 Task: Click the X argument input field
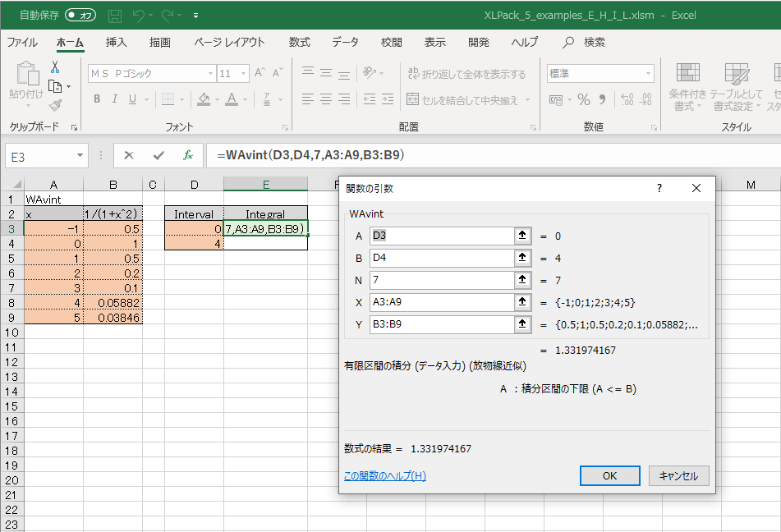coord(441,303)
